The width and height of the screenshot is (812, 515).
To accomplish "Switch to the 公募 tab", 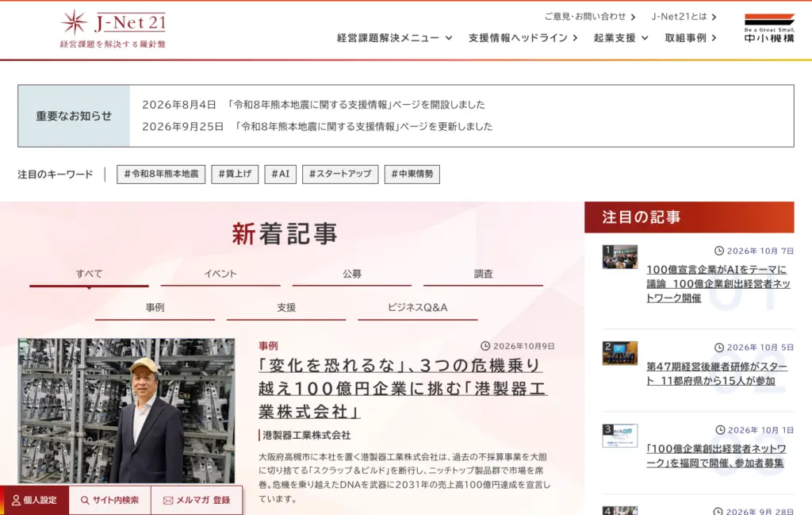I will [351, 275].
